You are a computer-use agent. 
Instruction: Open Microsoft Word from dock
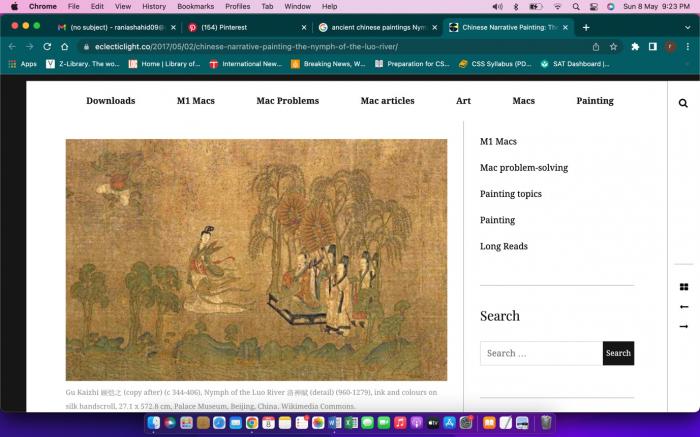click(x=334, y=422)
